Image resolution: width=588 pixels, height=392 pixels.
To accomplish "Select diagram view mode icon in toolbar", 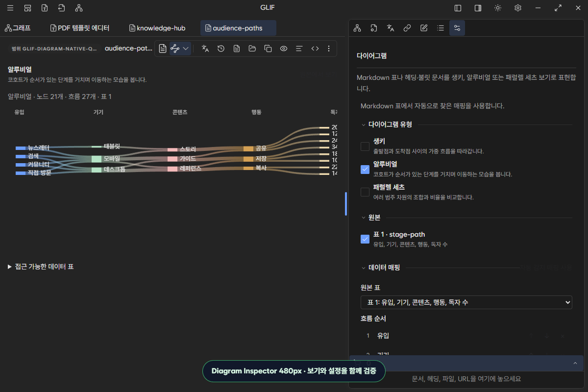I will point(175,49).
